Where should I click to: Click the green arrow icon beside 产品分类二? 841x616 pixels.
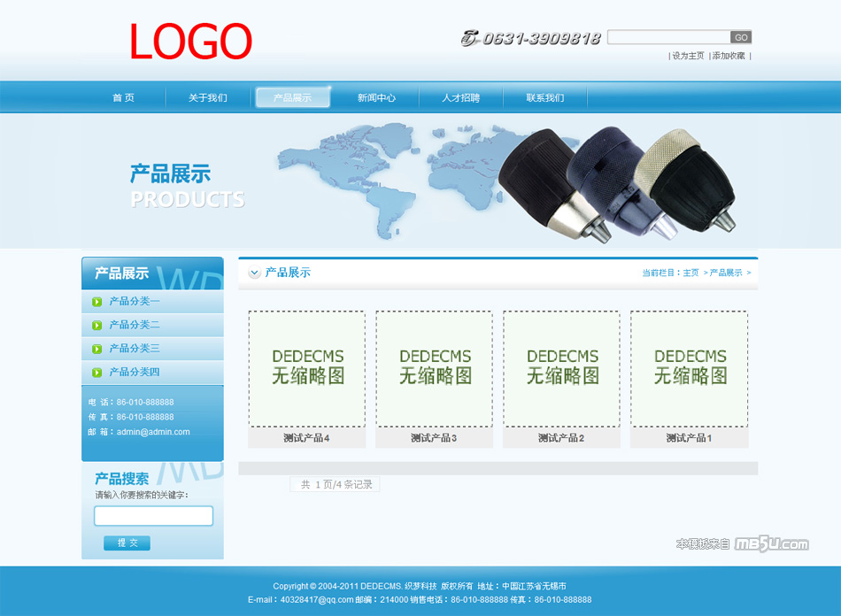tap(96, 326)
